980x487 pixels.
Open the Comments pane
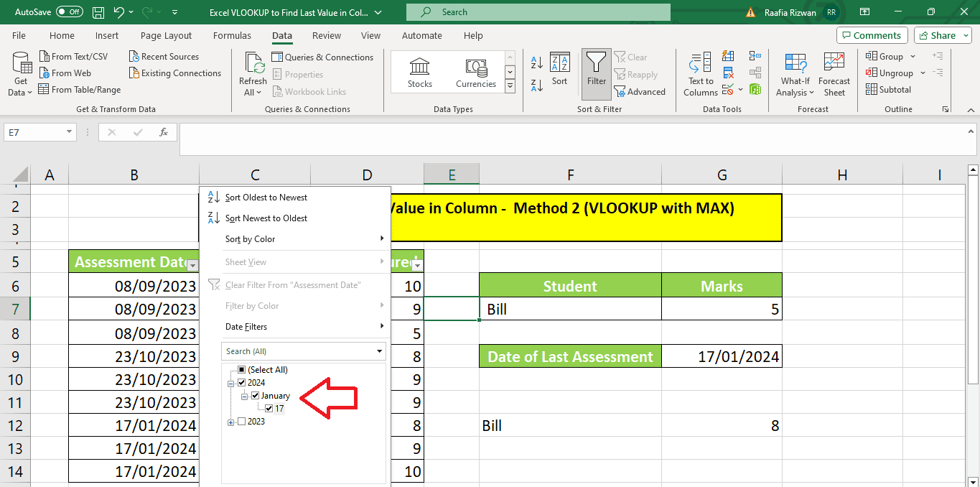872,34
